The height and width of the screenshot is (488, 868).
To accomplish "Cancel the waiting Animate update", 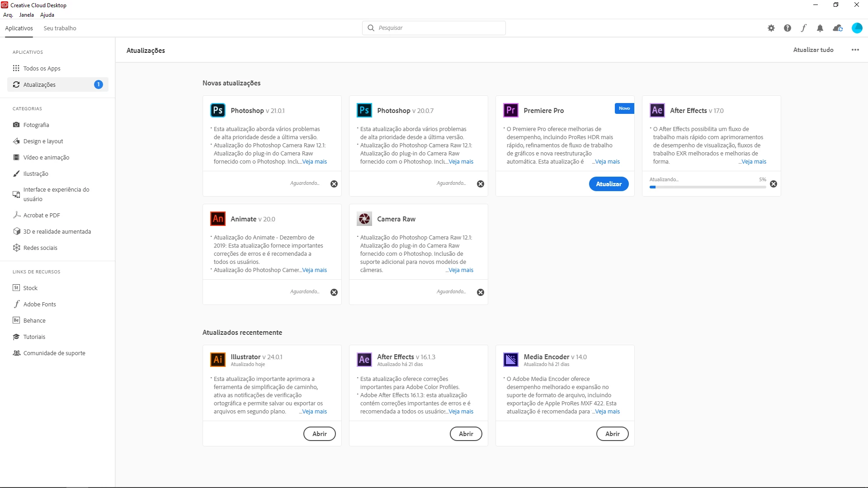I will (x=334, y=292).
